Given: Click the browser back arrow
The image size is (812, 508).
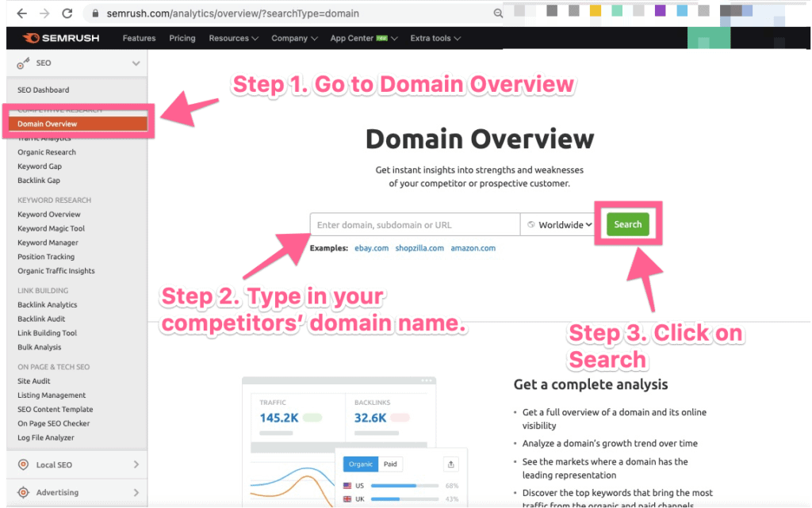Looking at the screenshot, I should (x=21, y=13).
